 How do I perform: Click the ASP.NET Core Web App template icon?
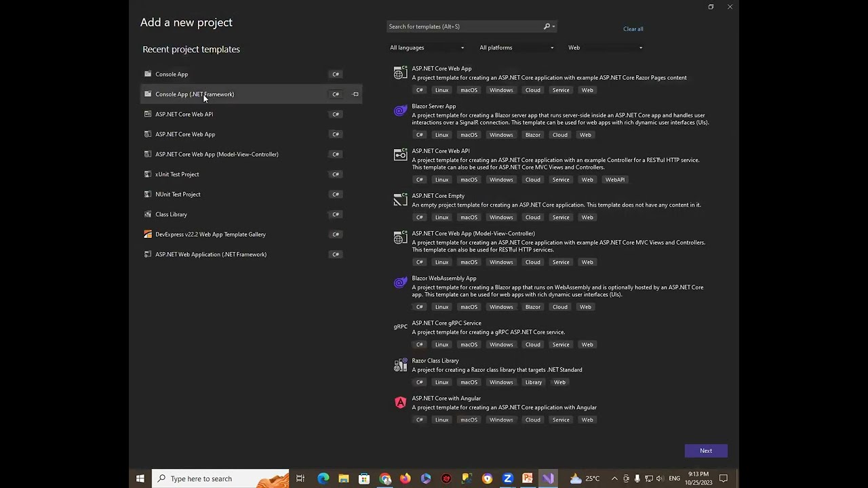[400, 72]
